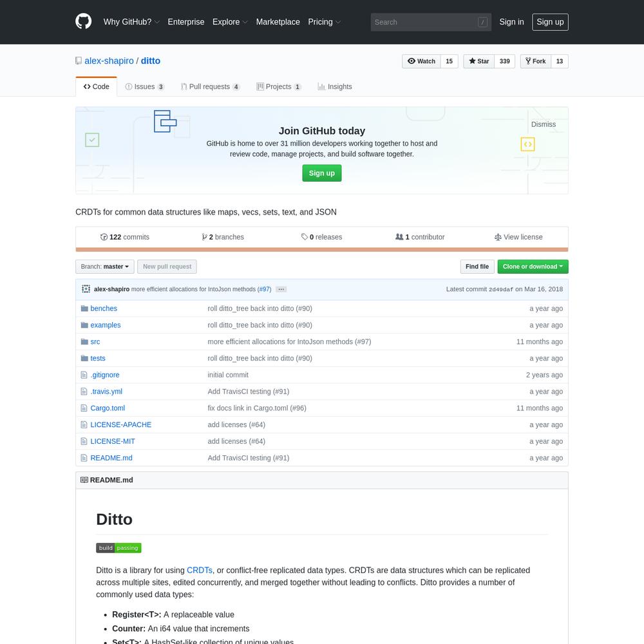
Task: Click the 15 watchers count
Action: [x=450, y=61]
